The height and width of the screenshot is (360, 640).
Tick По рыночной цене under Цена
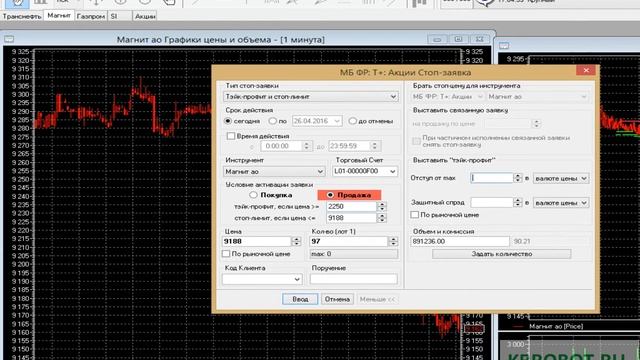(226, 254)
